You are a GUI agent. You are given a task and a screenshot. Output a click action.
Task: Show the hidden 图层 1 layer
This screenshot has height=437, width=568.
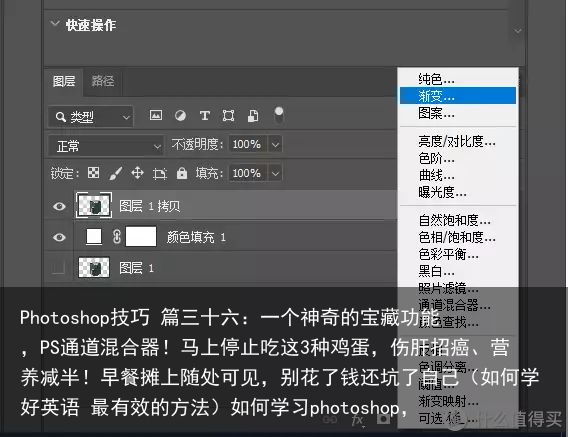point(58,268)
